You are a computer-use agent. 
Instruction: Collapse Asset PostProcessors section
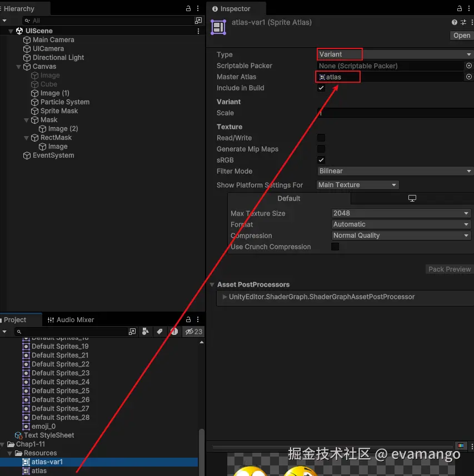(x=212, y=285)
